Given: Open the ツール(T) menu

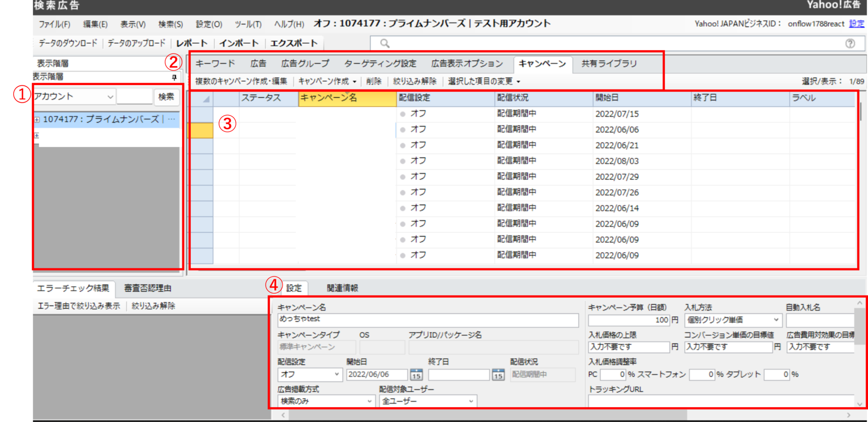Looking at the screenshot, I should click(248, 24).
